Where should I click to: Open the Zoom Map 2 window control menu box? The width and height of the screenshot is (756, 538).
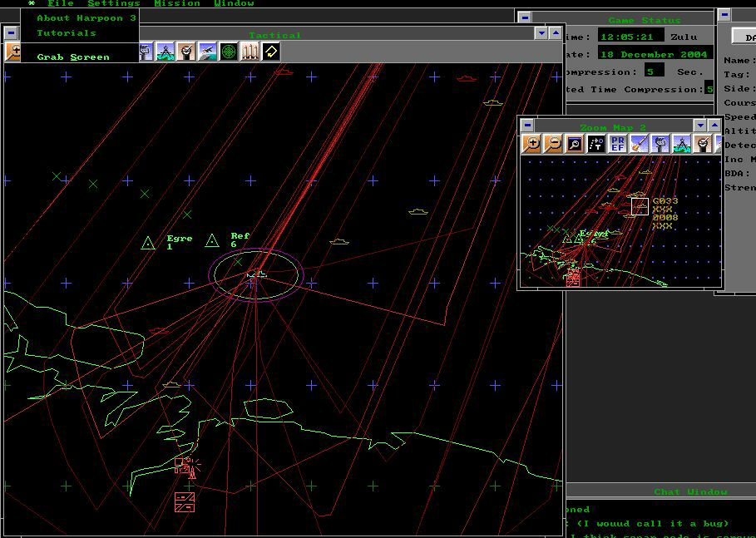pyautogui.click(x=527, y=126)
